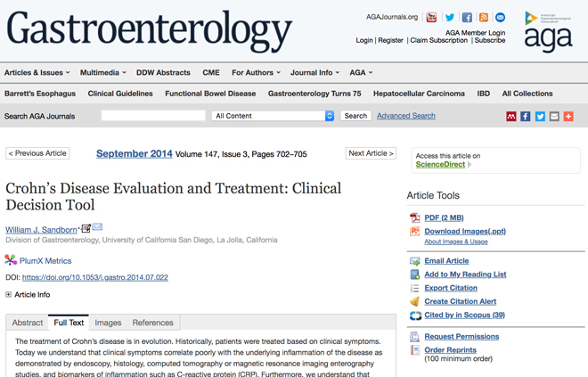
Task: Switch to the References tab
Action: click(152, 323)
